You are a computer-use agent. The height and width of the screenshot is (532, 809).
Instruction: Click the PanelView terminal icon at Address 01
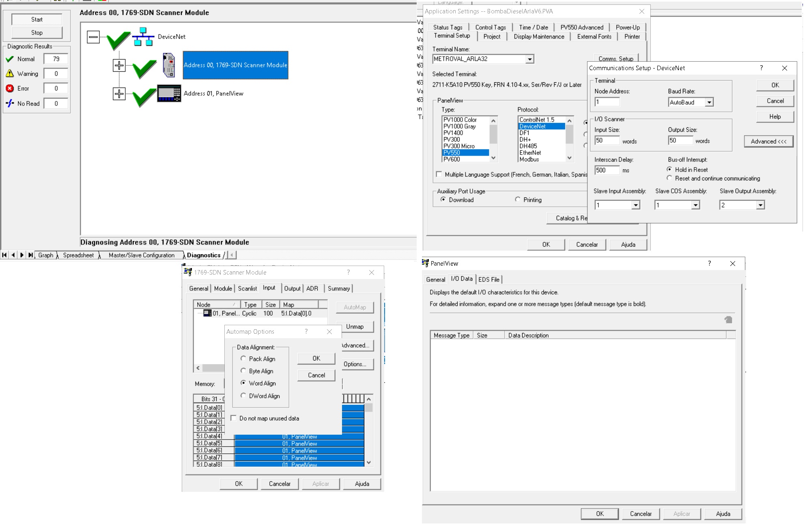(169, 94)
